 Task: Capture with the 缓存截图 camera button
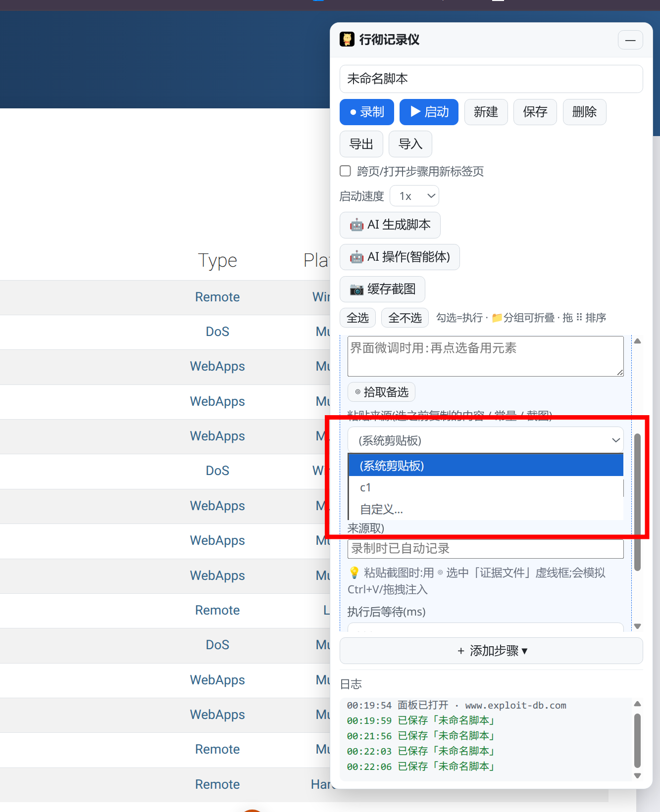point(382,289)
